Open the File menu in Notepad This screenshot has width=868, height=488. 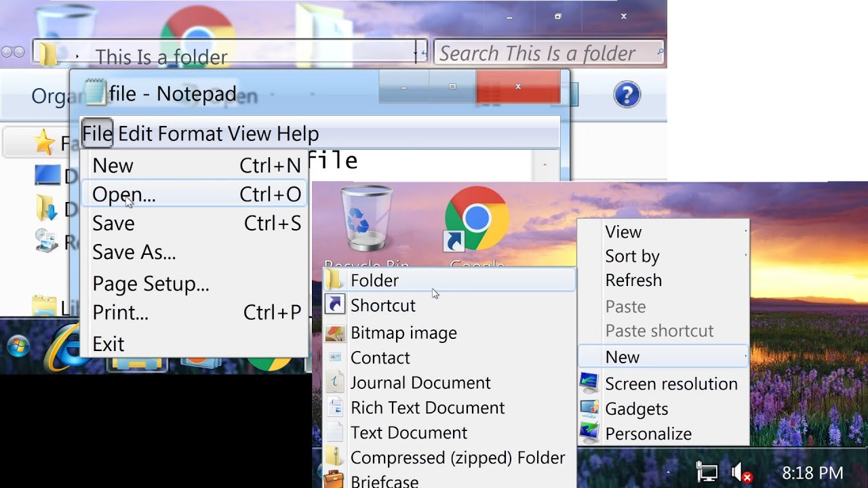[97, 134]
